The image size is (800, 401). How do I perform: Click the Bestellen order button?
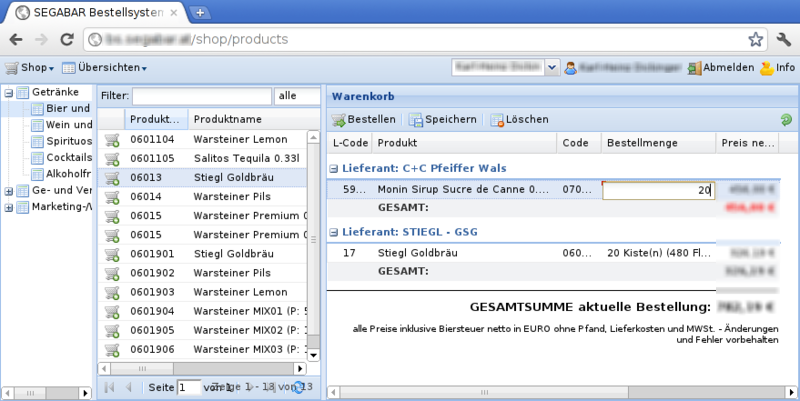(x=363, y=120)
